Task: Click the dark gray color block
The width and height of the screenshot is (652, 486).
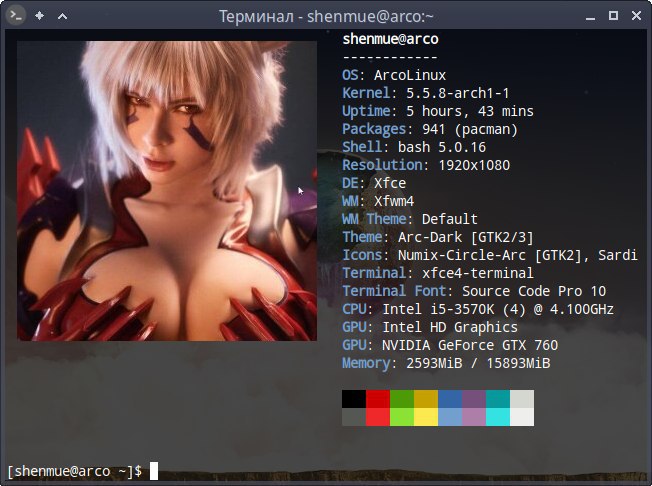Action: point(354,417)
